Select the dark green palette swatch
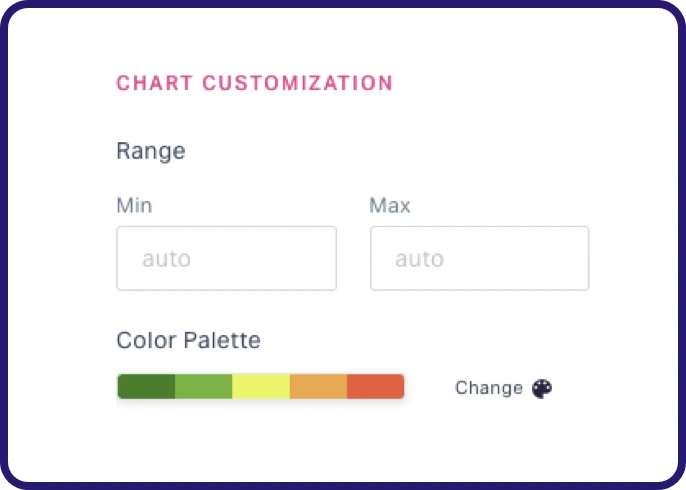The width and height of the screenshot is (686, 490). click(x=146, y=387)
